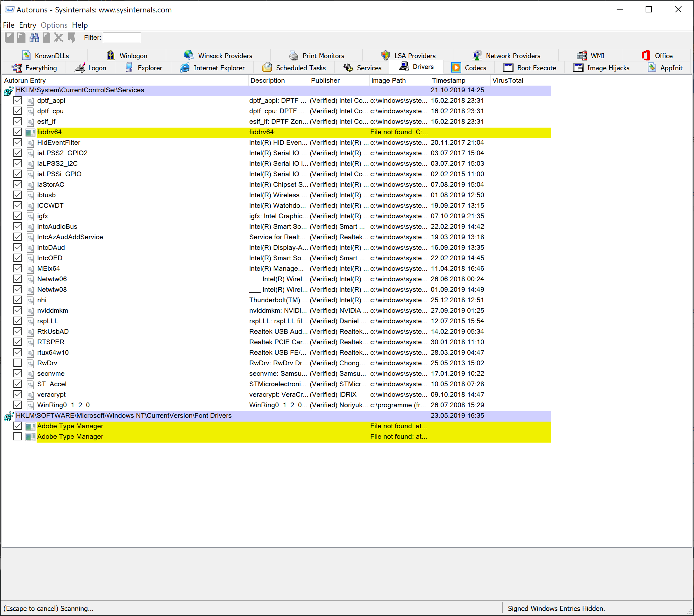Click the file icon of nvlddmkm entry

(31, 311)
